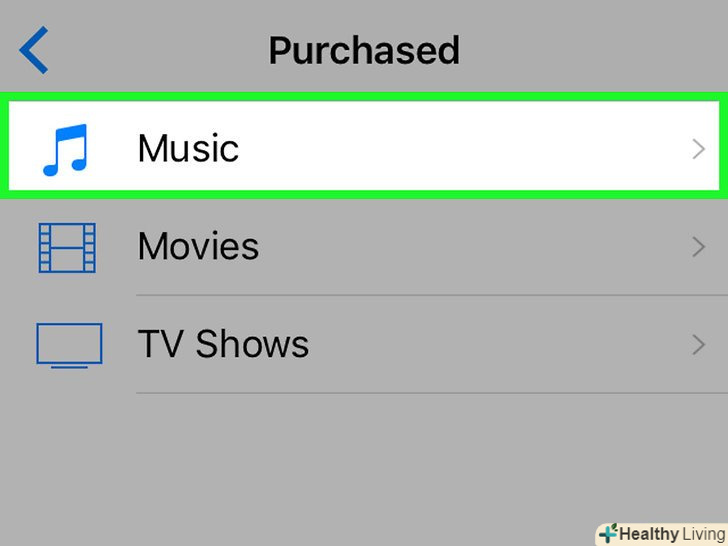This screenshot has width=728, height=546.
Task: Open Movies via its right chevron
Action: tap(698, 247)
